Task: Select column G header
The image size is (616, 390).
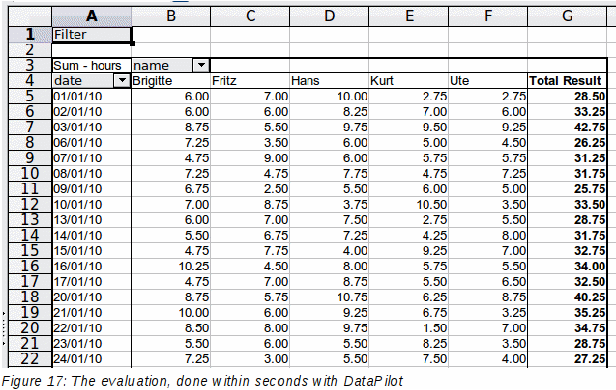Action: click(x=567, y=16)
